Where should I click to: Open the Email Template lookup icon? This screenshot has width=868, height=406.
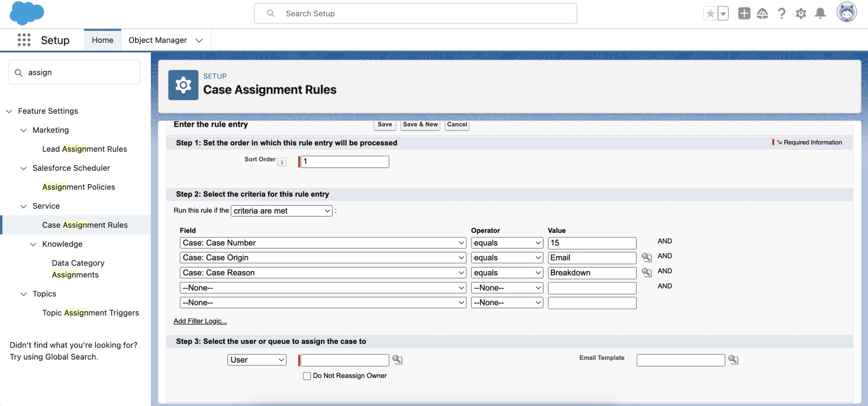734,359
